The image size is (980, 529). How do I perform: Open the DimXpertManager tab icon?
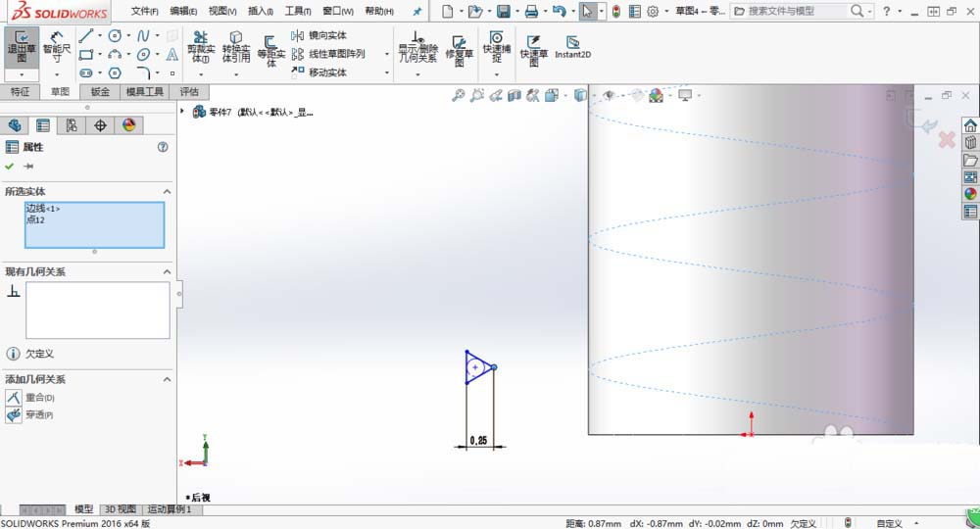click(100, 125)
